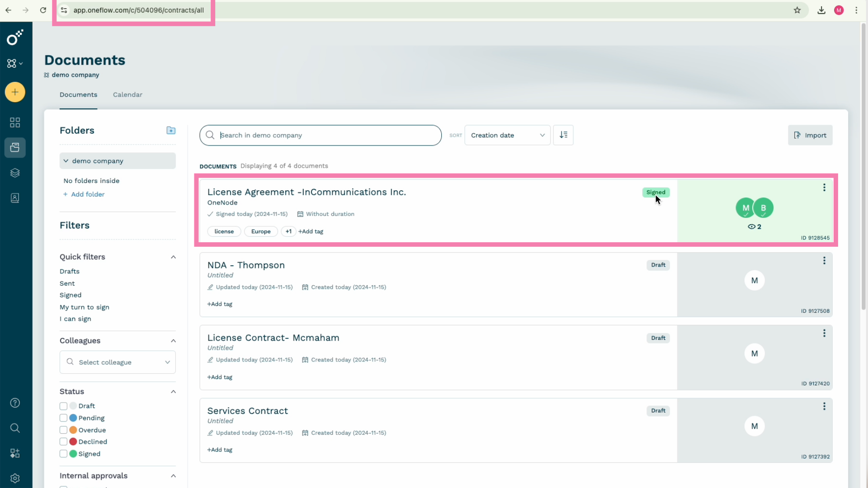The image size is (868, 488).
Task: Open the new document creation icon
Action: point(15,92)
